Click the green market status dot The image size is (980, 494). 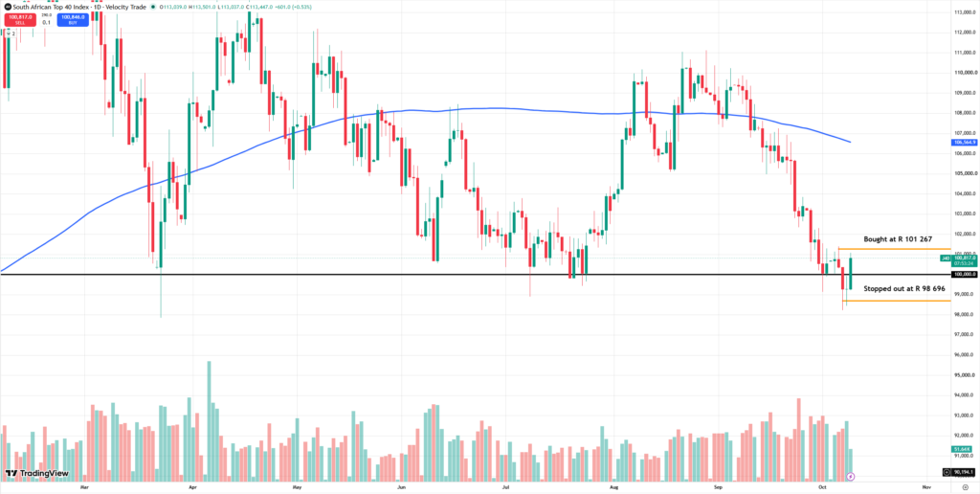[x=153, y=7]
